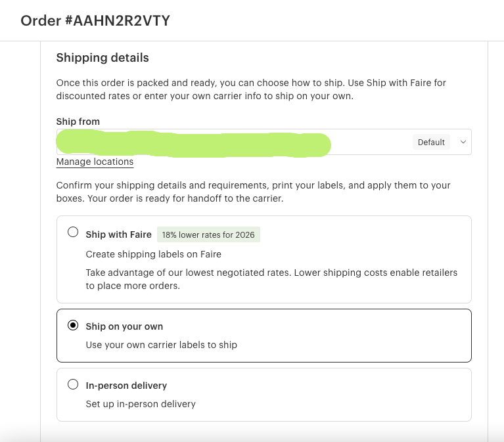This screenshot has height=442, width=504.
Task: Click the Ship from field label
Action: click(78, 122)
